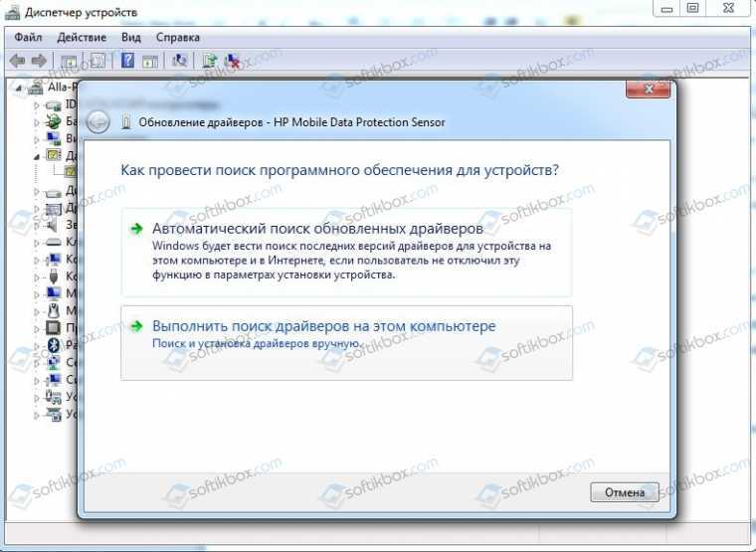This screenshot has height=552, width=756.
Task: Open the Справка menu
Action: (177, 37)
